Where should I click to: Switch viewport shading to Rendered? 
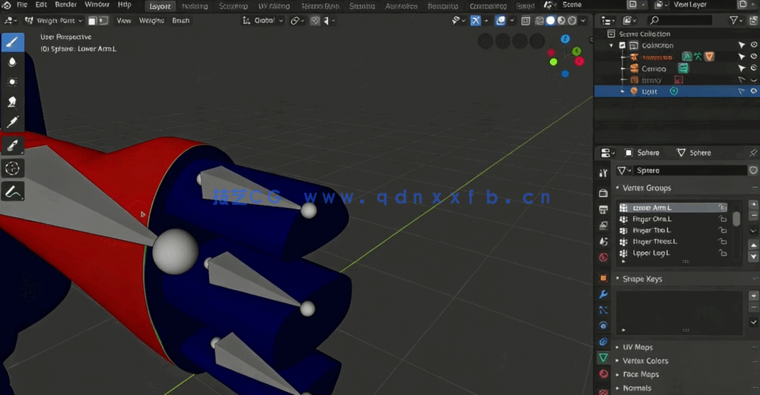click(x=572, y=21)
